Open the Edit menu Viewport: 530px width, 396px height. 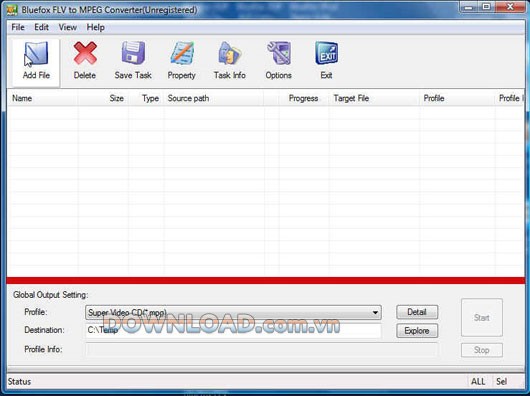point(42,27)
